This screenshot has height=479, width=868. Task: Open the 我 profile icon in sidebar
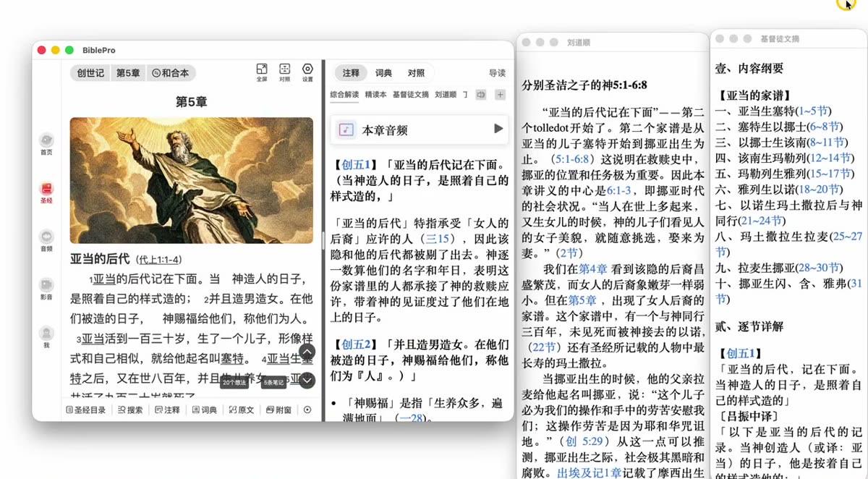(x=46, y=338)
